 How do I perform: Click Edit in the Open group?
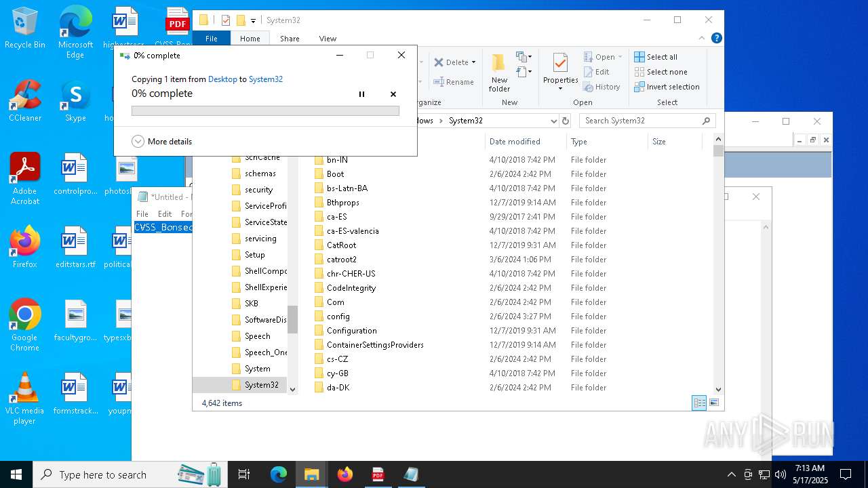597,72
